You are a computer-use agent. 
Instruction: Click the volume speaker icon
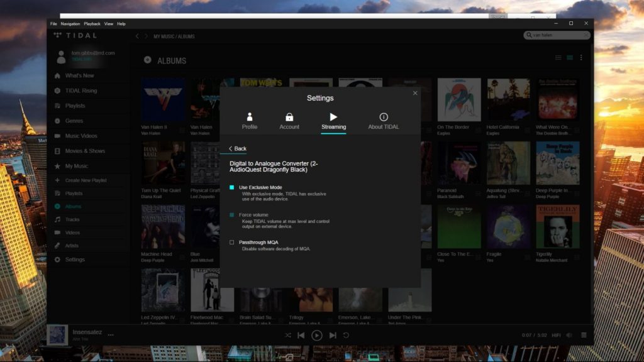[570, 336]
